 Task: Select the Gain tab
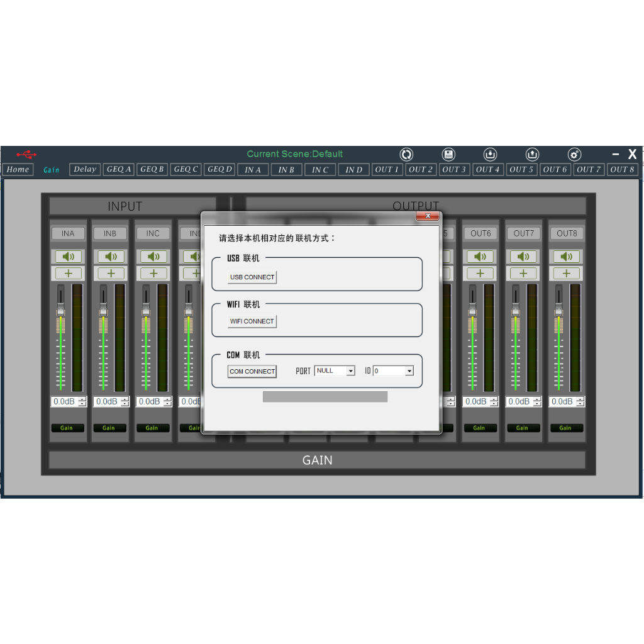(52, 170)
